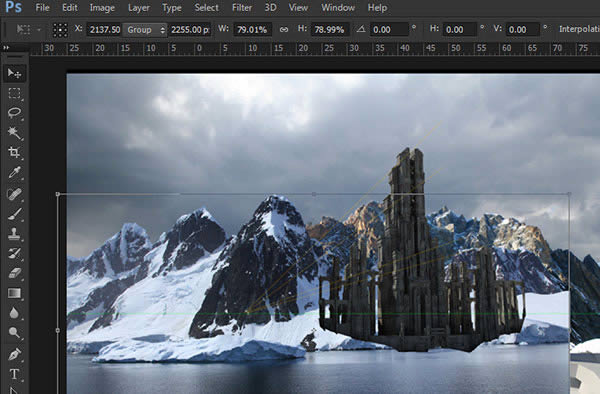Open the Filter menu

coord(241,8)
